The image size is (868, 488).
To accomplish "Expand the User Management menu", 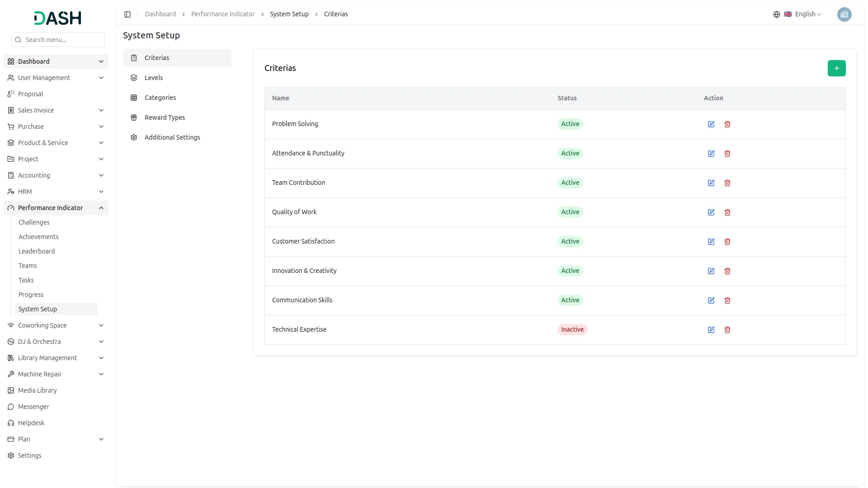I will coord(56,78).
